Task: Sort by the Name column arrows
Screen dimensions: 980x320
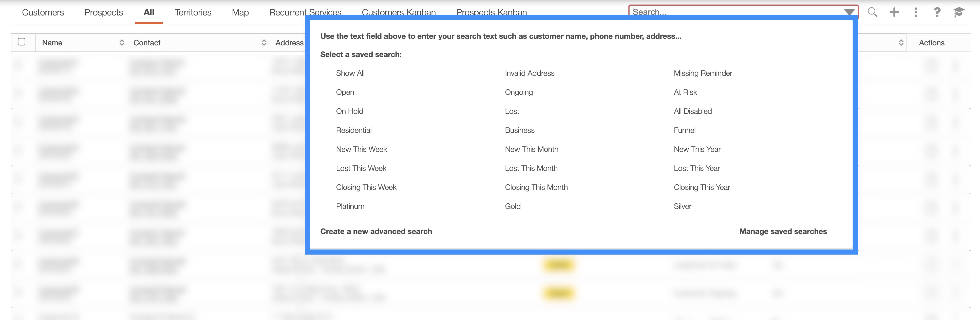Action: point(122,43)
